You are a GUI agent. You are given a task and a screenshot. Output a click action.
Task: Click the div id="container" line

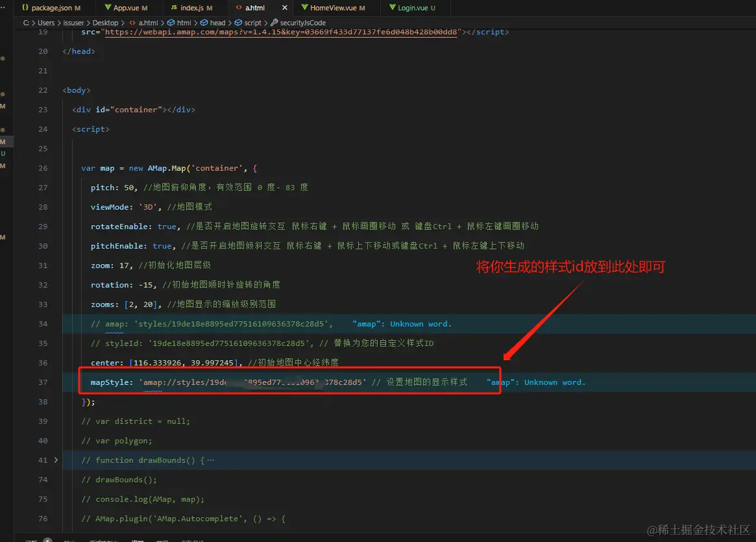click(134, 110)
